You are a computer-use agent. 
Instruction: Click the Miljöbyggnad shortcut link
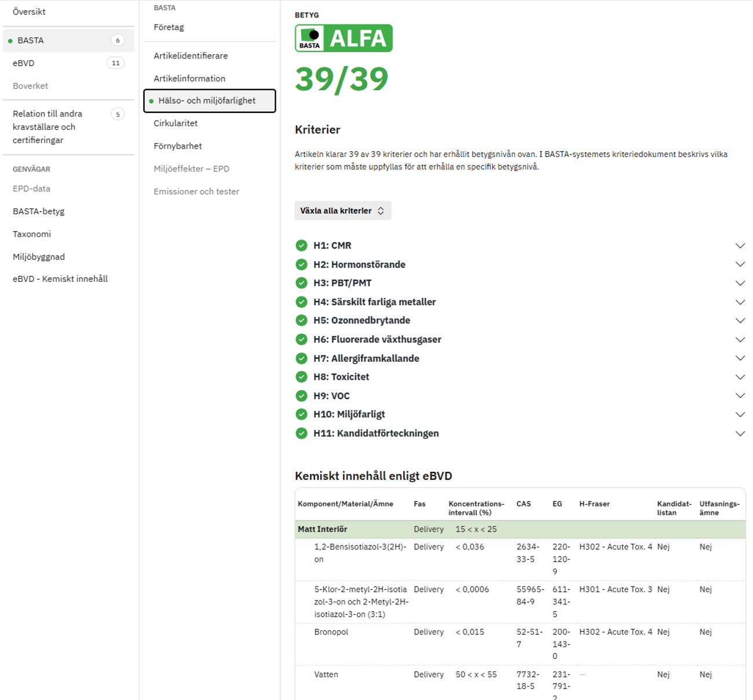click(39, 256)
